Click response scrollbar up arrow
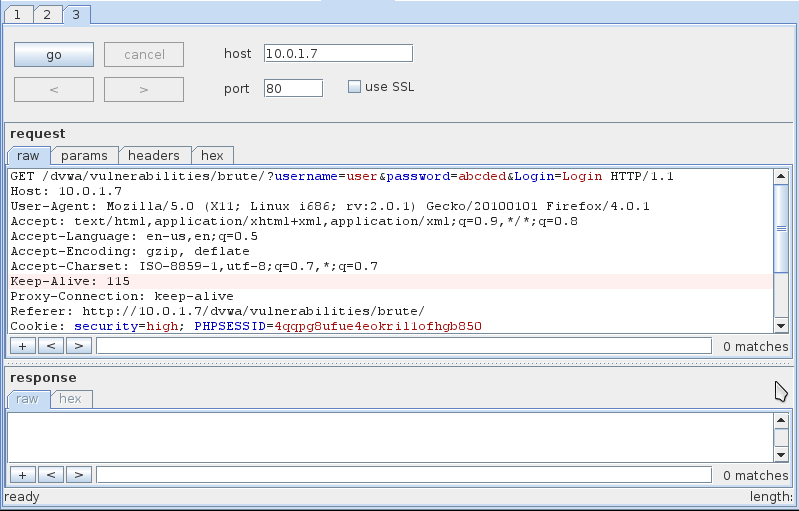Image resolution: width=799 pixels, height=511 pixels. tap(781, 421)
